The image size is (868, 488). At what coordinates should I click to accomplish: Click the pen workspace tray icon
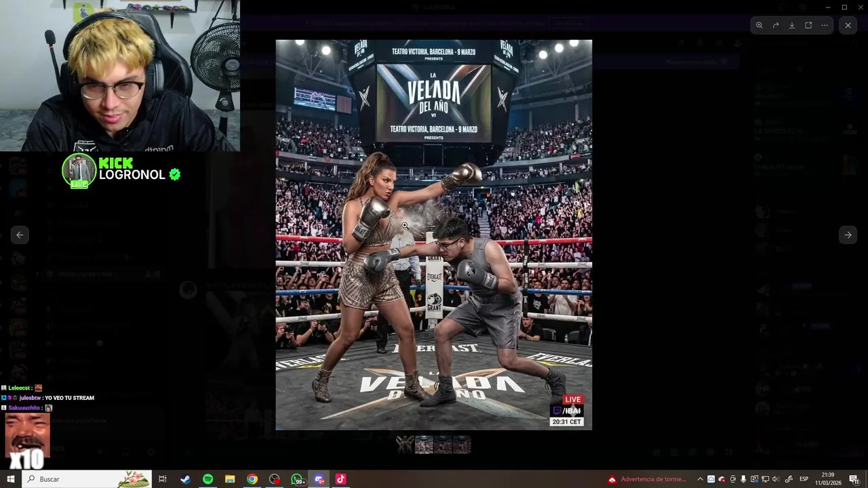pyautogui.click(x=789, y=479)
